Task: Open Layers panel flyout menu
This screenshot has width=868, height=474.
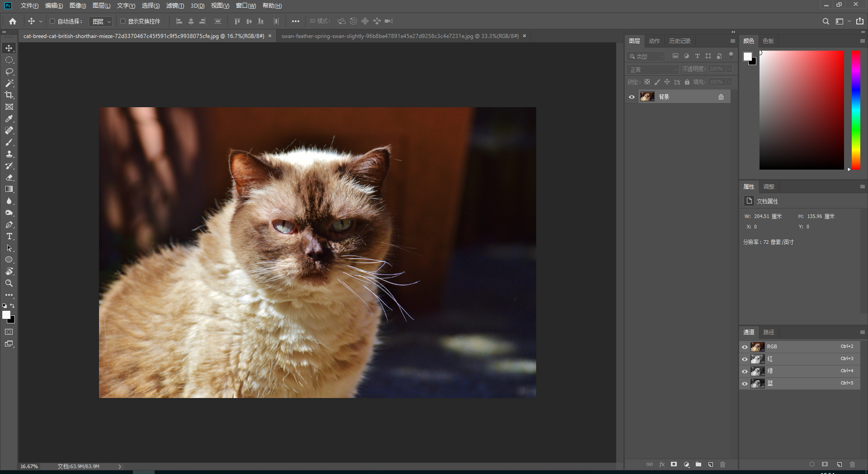Action: pos(733,41)
